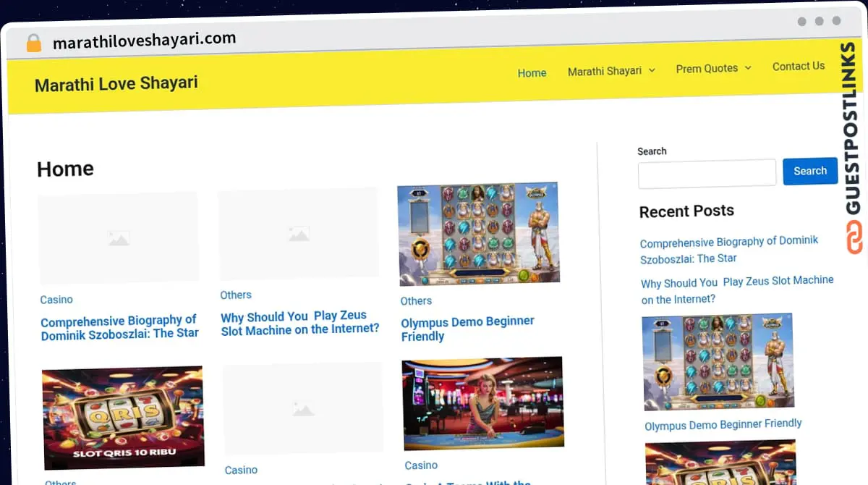
Task: Open the Home menu item
Action: tap(532, 72)
